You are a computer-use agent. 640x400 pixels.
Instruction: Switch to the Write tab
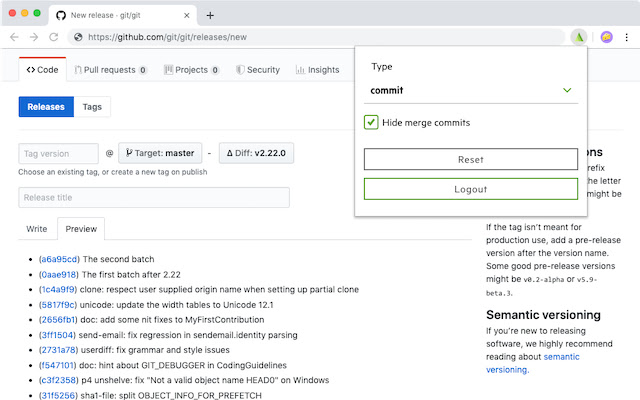click(x=37, y=229)
